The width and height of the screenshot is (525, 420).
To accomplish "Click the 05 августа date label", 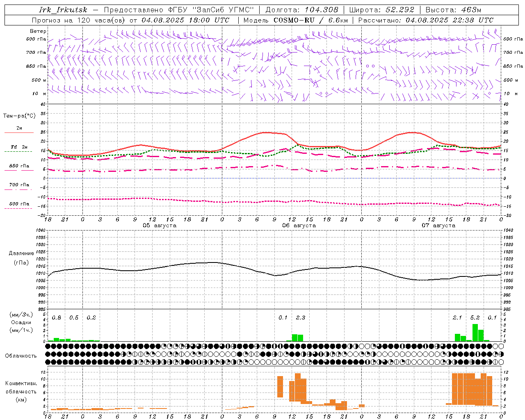I will (x=159, y=226).
